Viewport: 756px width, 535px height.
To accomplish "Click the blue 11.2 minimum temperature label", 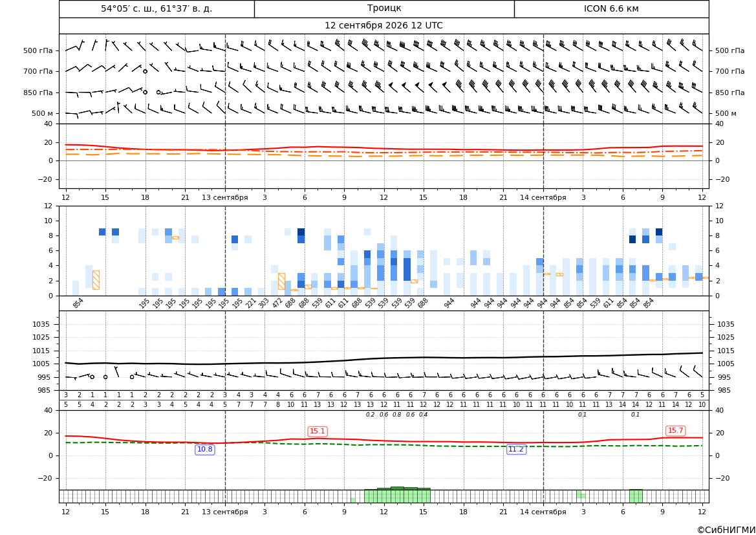I will (x=516, y=449).
